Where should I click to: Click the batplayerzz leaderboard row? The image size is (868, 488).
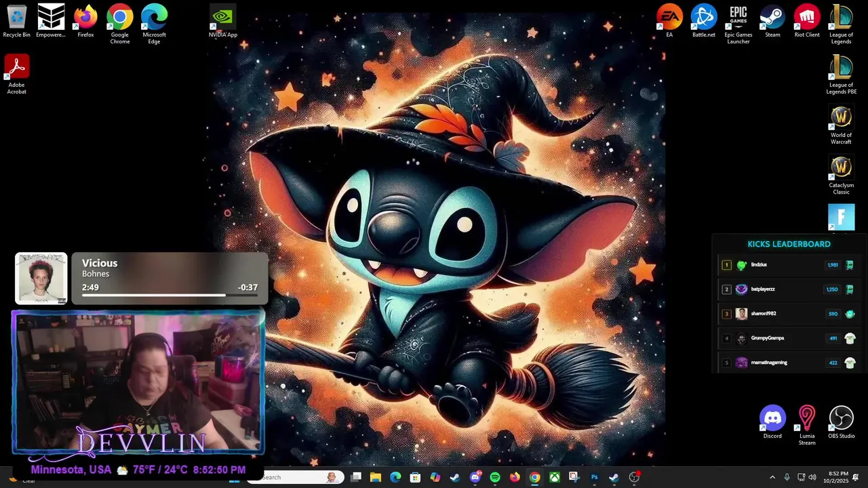tap(789, 289)
